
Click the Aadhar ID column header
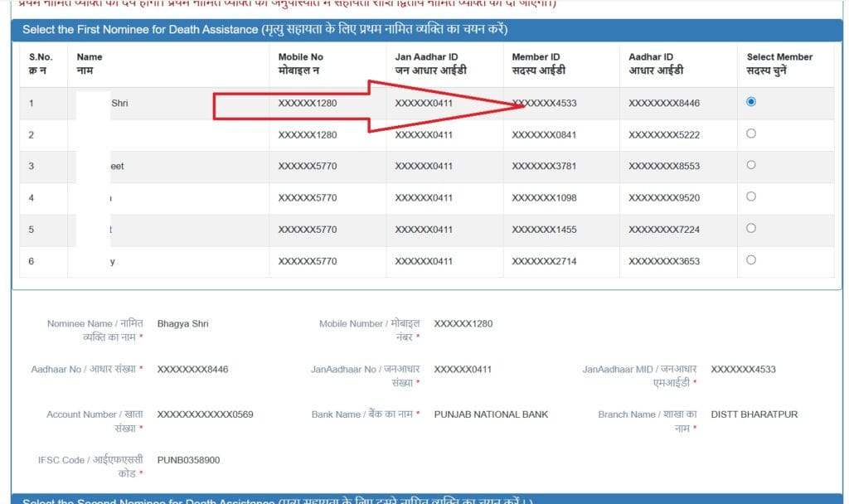[656, 63]
